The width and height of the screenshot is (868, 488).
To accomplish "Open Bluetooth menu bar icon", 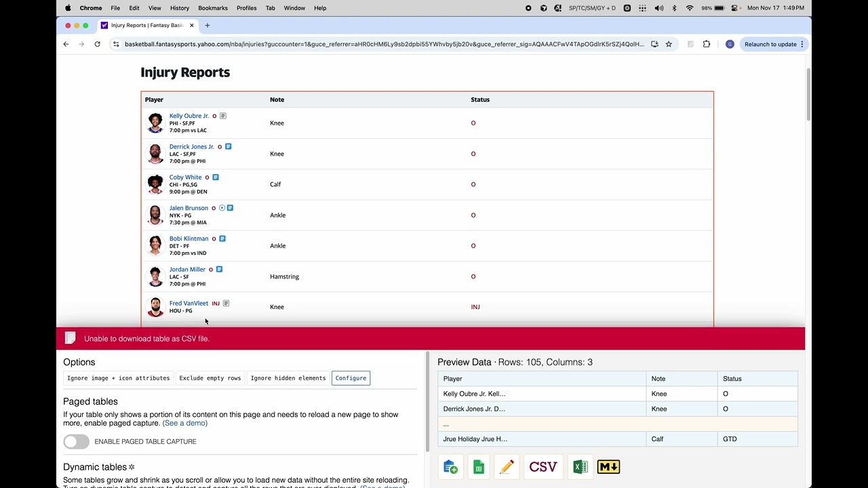I will pos(674,8).
